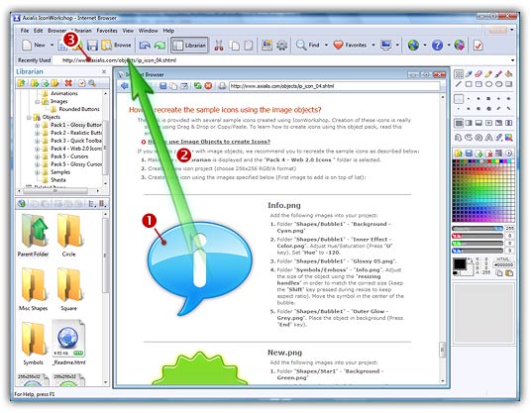Open the Recently Used address dropdown arrow
This screenshot has height=413, width=532.
tap(512, 60)
